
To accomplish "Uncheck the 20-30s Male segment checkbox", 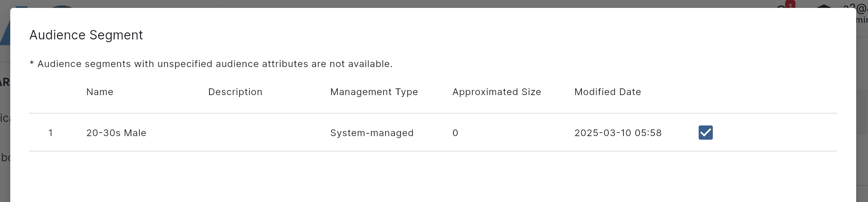I will [x=705, y=133].
